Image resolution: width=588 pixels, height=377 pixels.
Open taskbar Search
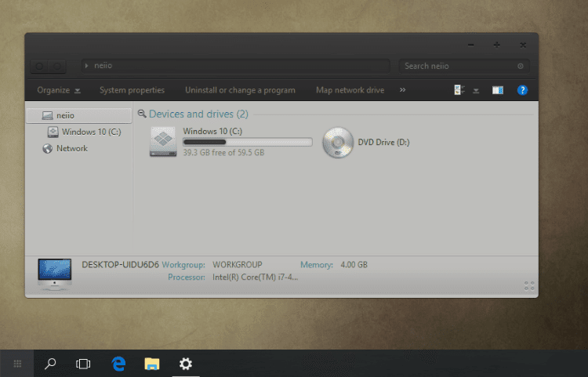pos(50,364)
